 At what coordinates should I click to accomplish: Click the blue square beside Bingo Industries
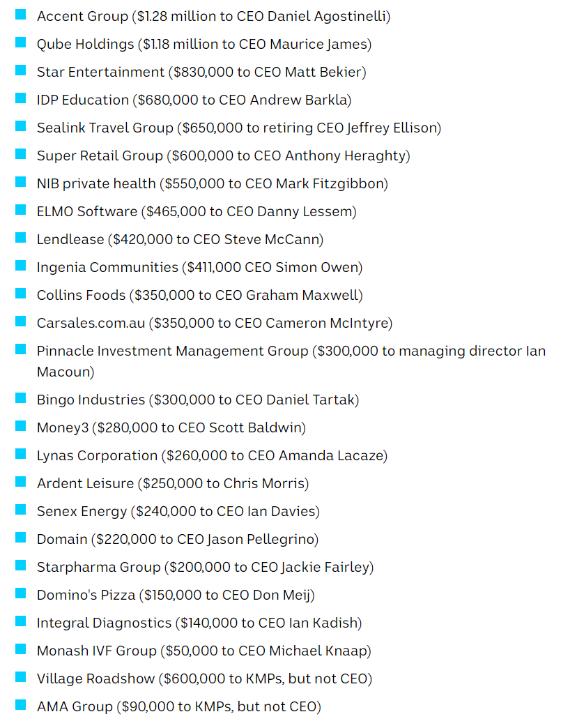click(21, 398)
